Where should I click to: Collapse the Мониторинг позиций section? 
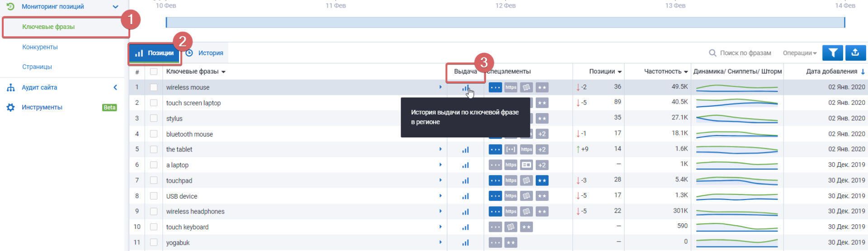pos(115,7)
